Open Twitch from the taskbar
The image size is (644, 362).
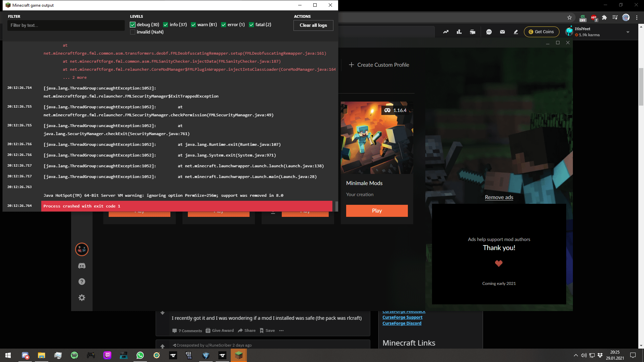[x=107, y=355]
